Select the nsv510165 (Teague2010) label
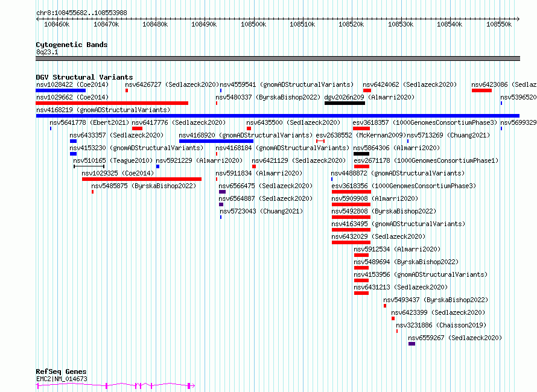 point(113,160)
